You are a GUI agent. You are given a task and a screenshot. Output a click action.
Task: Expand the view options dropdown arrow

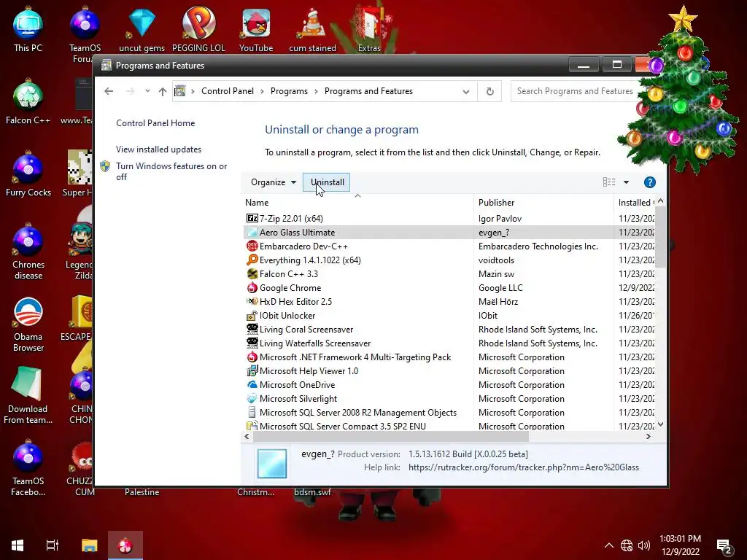pos(626,182)
